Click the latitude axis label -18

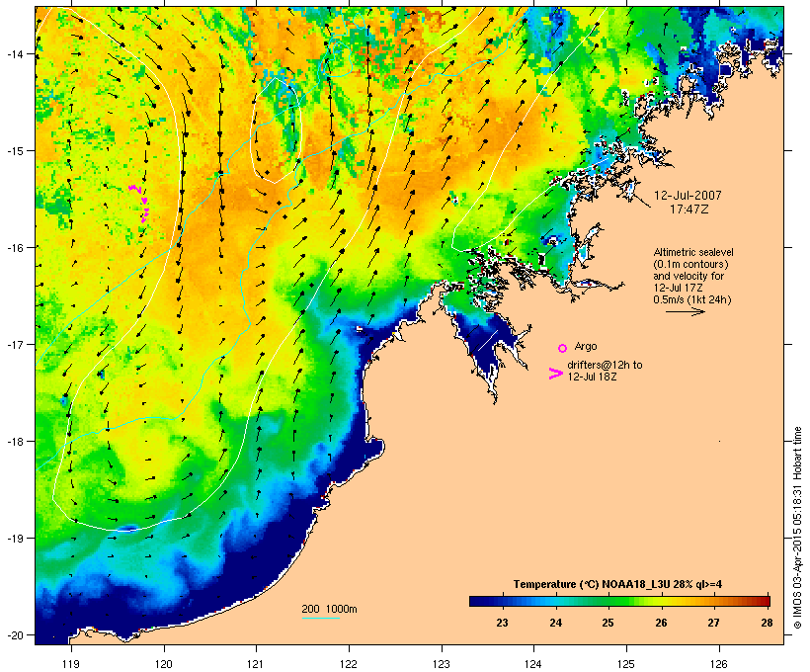click(15, 442)
